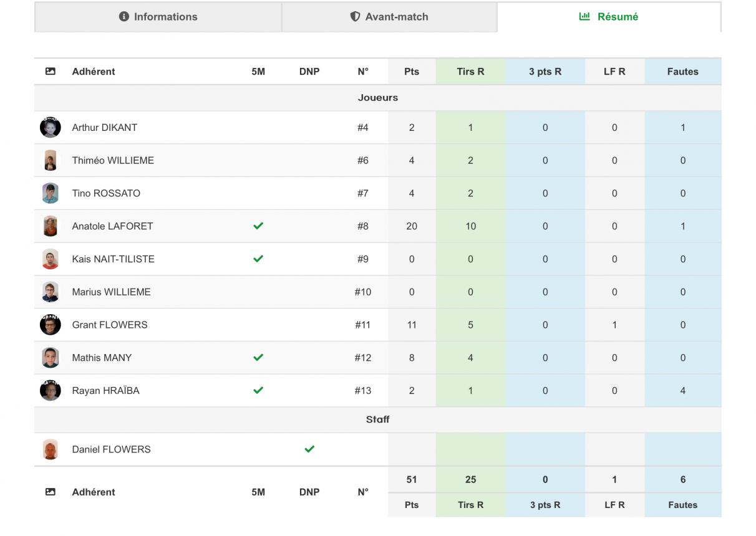756x536 pixels.
Task: Toggle 5M checkmark for Kais NAIT-TILISTE
Action: 258,259
